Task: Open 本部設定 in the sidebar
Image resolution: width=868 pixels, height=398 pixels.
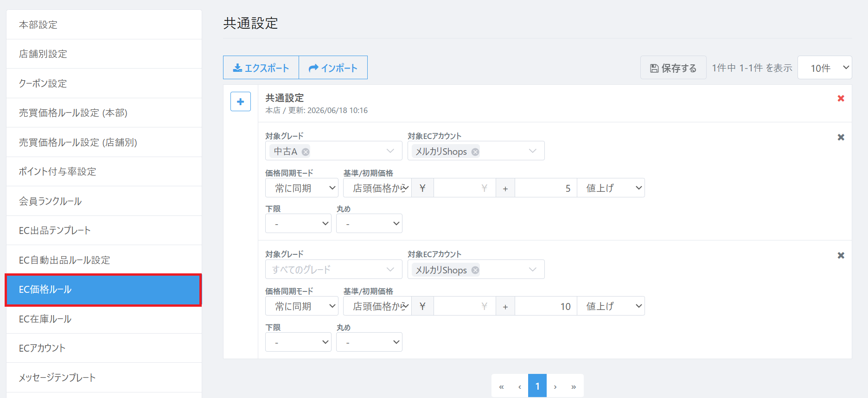Action: click(x=104, y=25)
